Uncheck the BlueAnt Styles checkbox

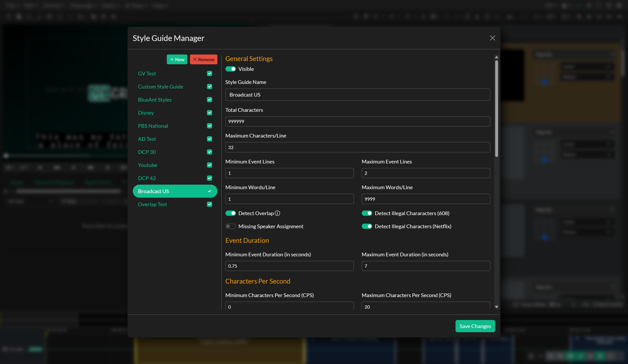[x=209, y=100]
